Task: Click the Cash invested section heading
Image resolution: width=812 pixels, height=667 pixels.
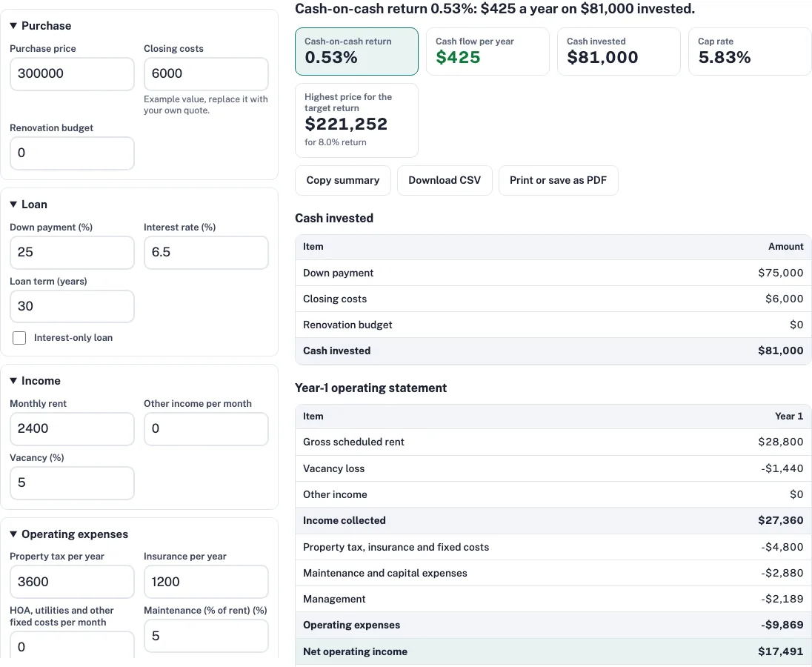Action: pyautogui.click(x=334, y=218)
